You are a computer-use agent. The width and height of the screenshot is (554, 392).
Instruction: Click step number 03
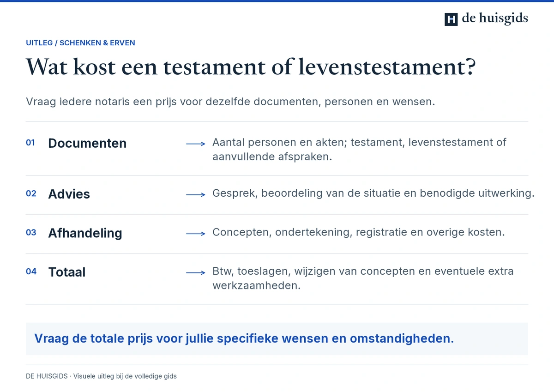(x=31, y=233)
